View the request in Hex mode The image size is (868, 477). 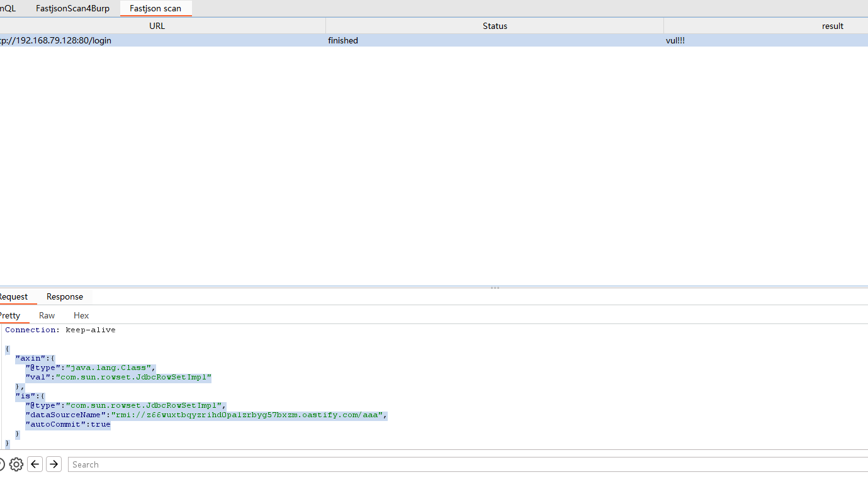click(81, 315)
